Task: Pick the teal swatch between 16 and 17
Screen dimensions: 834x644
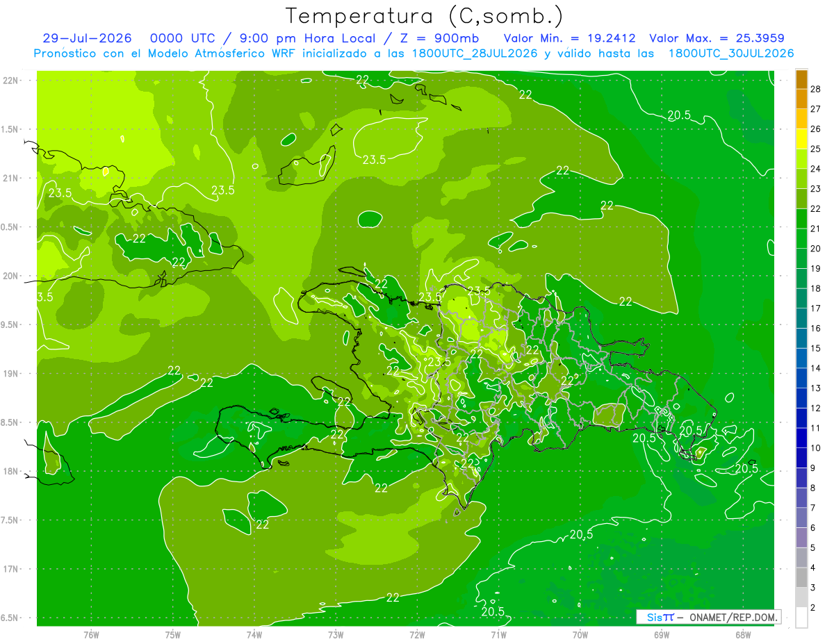Action: [x=801, y=318]
